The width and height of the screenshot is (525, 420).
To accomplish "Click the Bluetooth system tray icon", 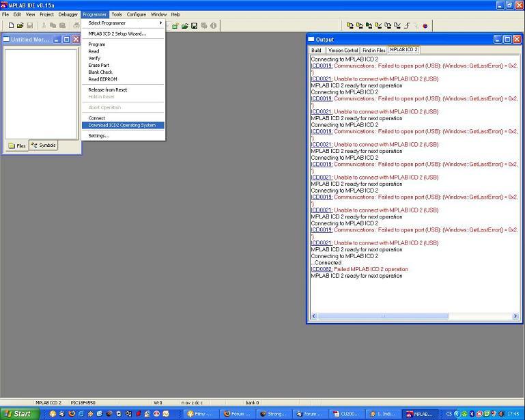I will pyautogui.click(x=472, y=414).
